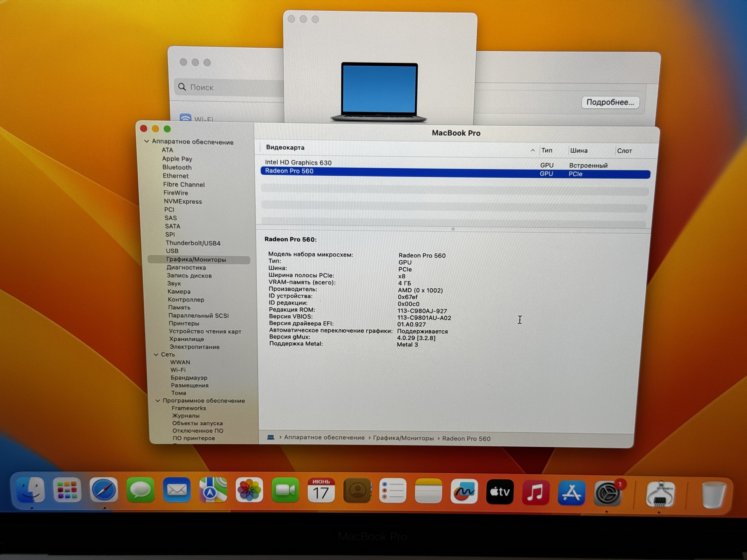Open App Store in the Dock
This screenshot has height=560, width=747.
click(x=572, y=493)
